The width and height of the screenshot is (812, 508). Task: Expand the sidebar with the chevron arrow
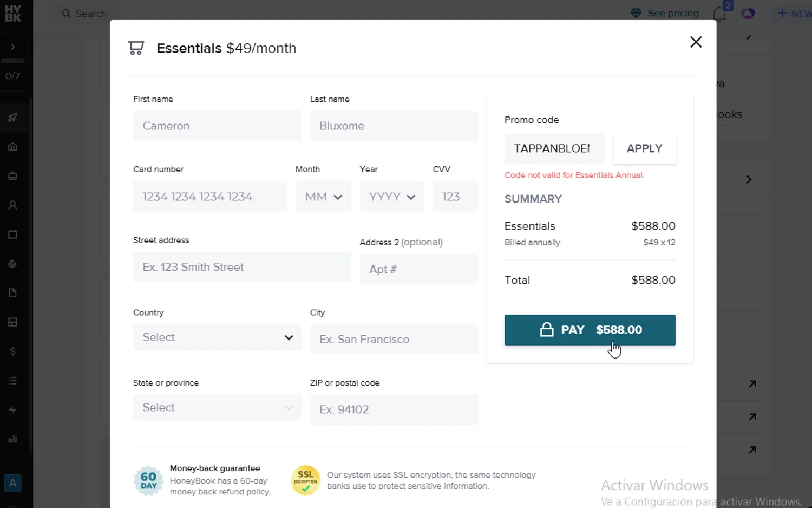13,47
